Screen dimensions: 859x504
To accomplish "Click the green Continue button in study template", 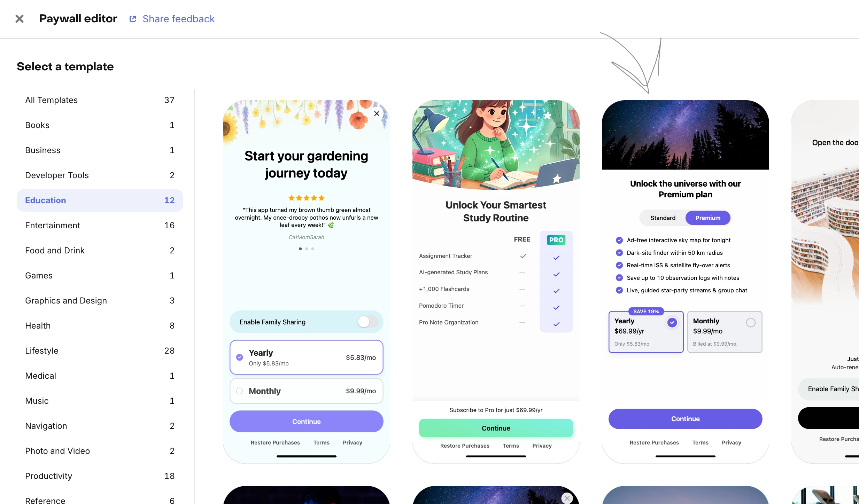I will pyautogui.click(x=496, y=428).
